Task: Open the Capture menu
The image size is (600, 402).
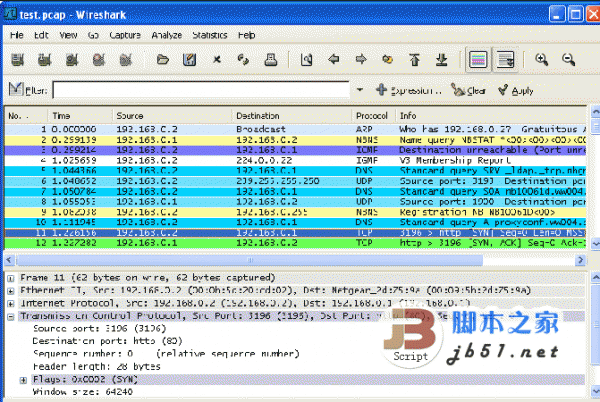Action: (x=125, y=35)
